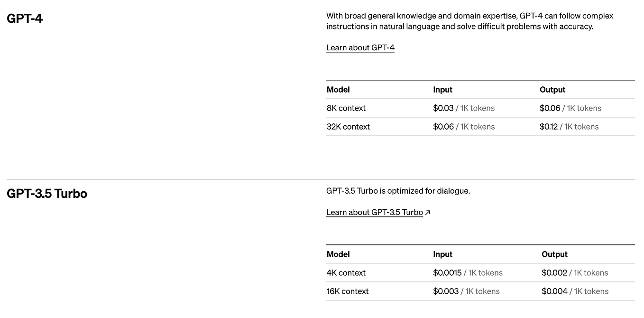Click the $0.03 input price for 8K context

pyautogui.click(x=443, y=108)
